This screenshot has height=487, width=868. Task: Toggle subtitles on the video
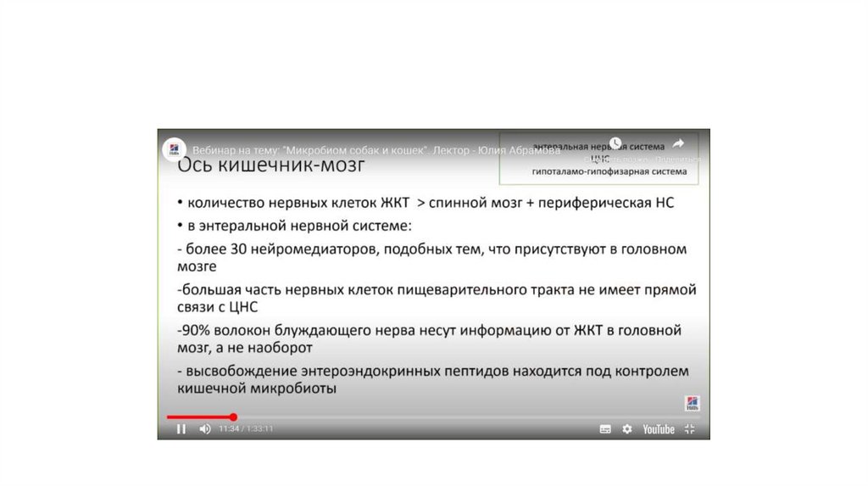[605, 429]
